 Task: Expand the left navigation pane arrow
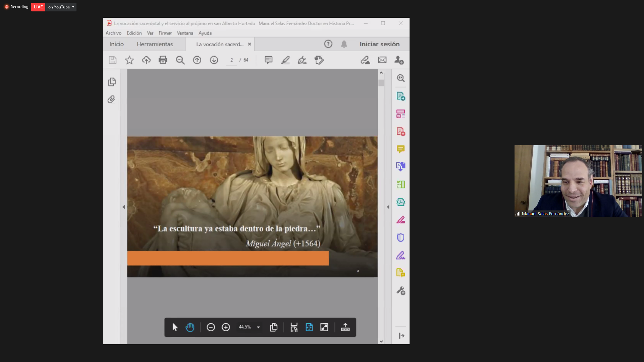[124, 207]
